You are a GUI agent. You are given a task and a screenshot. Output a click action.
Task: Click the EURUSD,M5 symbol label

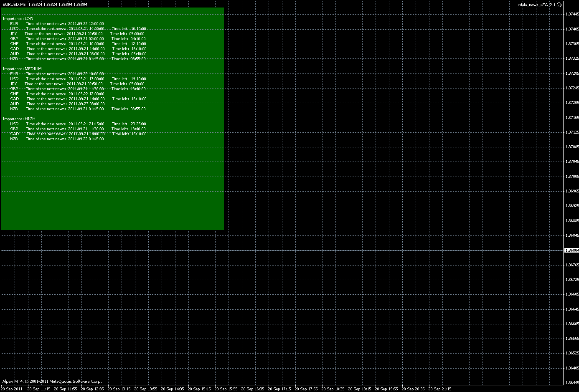(14, 5)
